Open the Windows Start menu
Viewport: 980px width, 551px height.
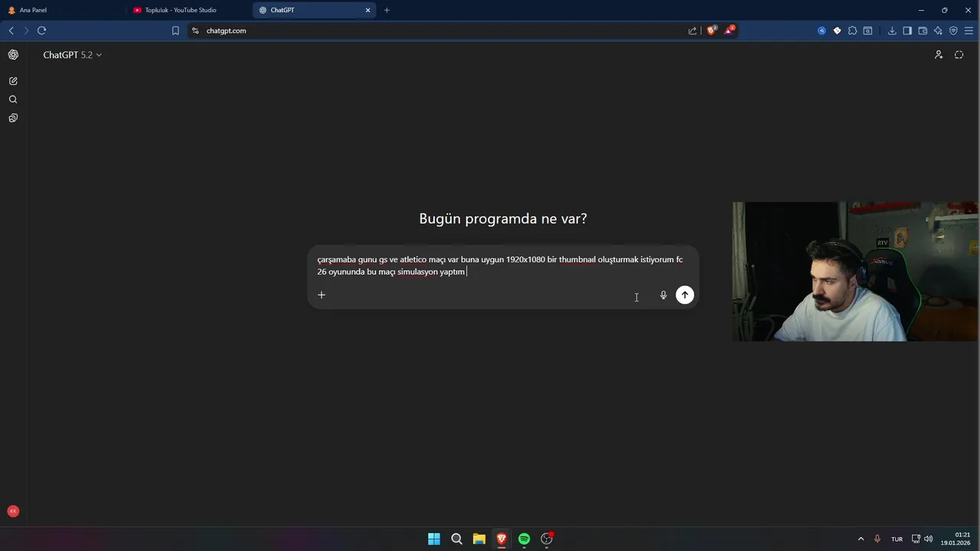coord(434,539)
